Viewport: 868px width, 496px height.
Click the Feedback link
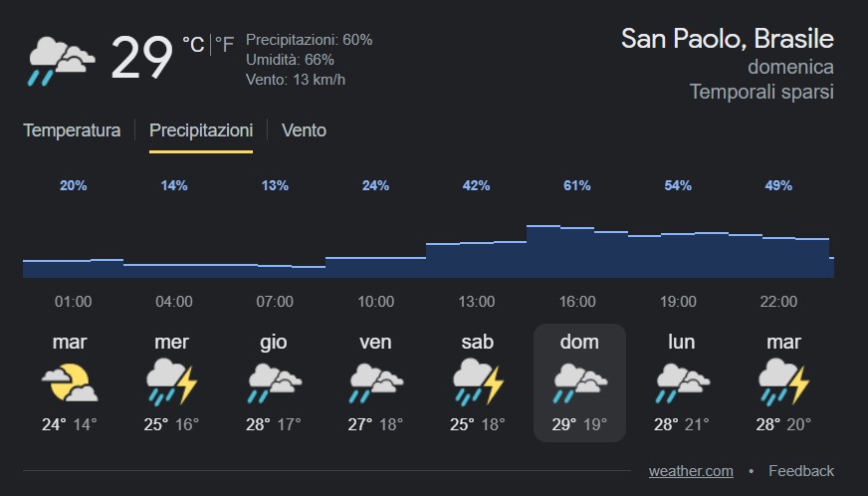tap(801, 471)
